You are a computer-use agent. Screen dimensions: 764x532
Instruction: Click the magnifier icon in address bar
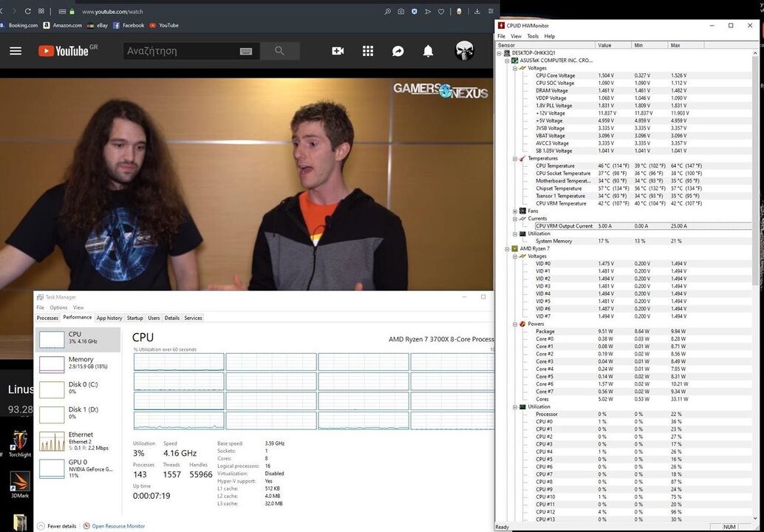click(387, 11)
